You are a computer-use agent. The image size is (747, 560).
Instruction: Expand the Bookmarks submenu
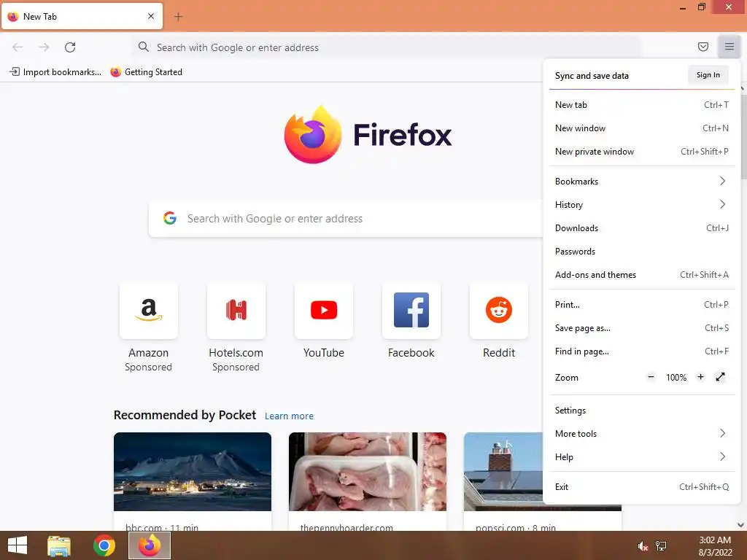pos(641,182)
